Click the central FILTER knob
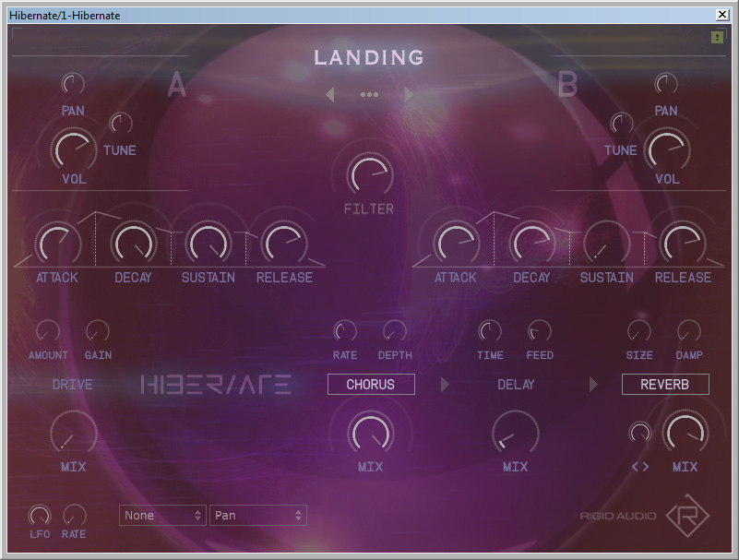 coord(369,174)
